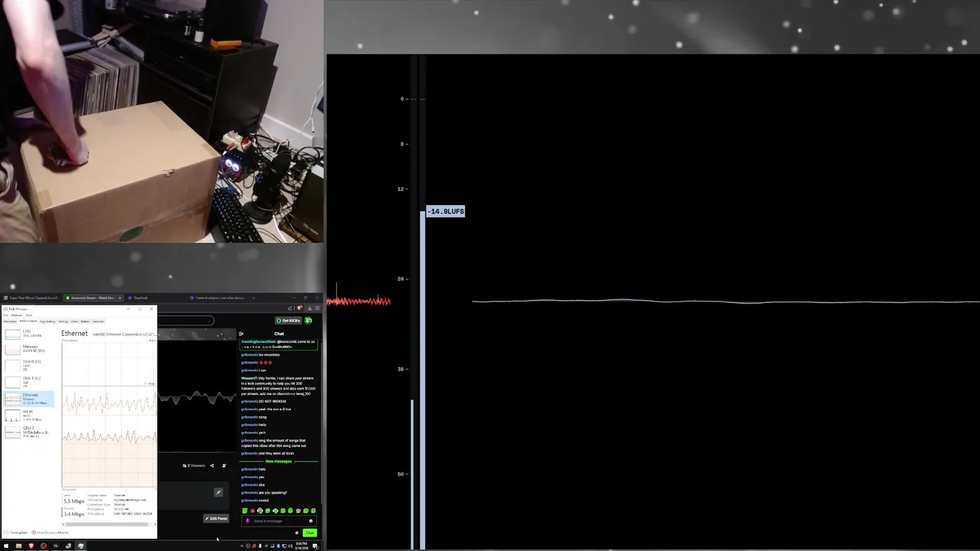Click Task Manager's horizontal scrollbar
This screenshot has width=980, height=551.
click(106, 524)
